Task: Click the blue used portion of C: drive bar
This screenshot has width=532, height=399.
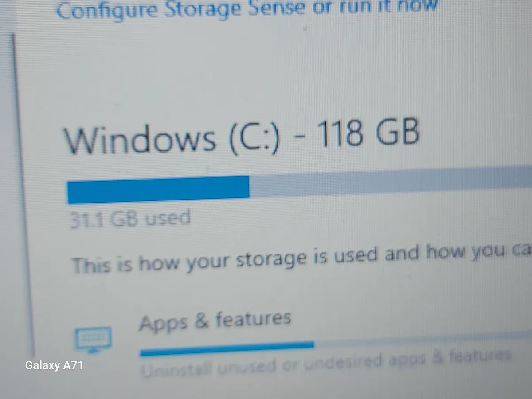Action: pyautogui.click(x=158, y=190)
